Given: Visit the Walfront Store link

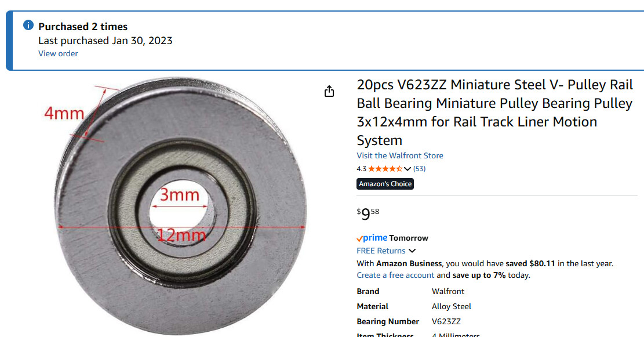Looking at the screenshot, I should pos(400,155).
